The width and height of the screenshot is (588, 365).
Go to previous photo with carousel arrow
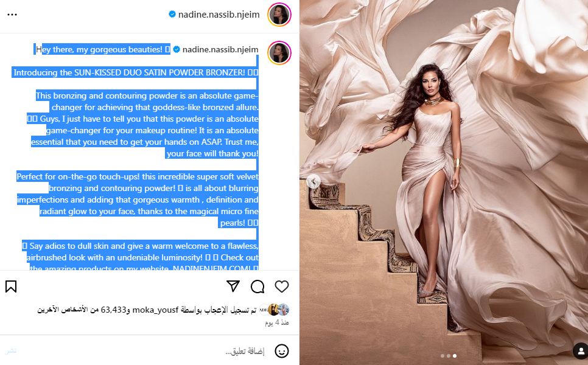pyautogui.click(x=313, y=181)
